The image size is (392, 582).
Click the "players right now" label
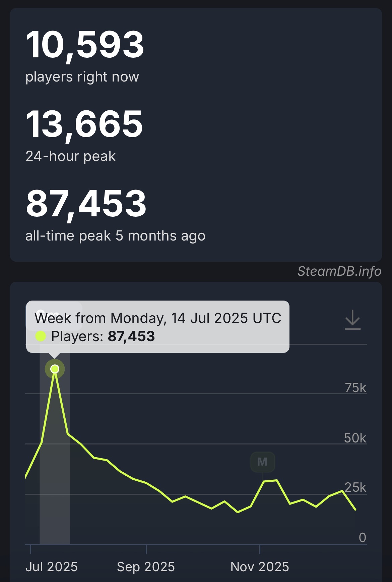click(x=82, y=77)
